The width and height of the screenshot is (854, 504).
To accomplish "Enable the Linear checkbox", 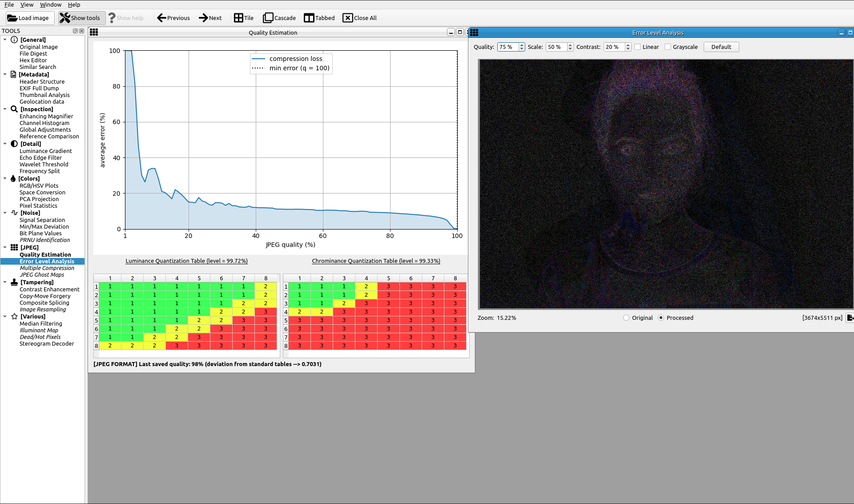I will coord(637,47).
